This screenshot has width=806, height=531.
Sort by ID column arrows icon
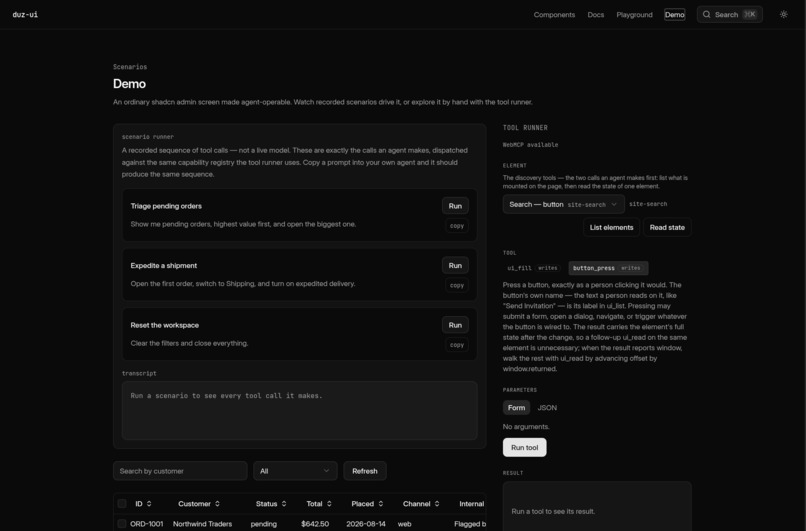[149, 504]
